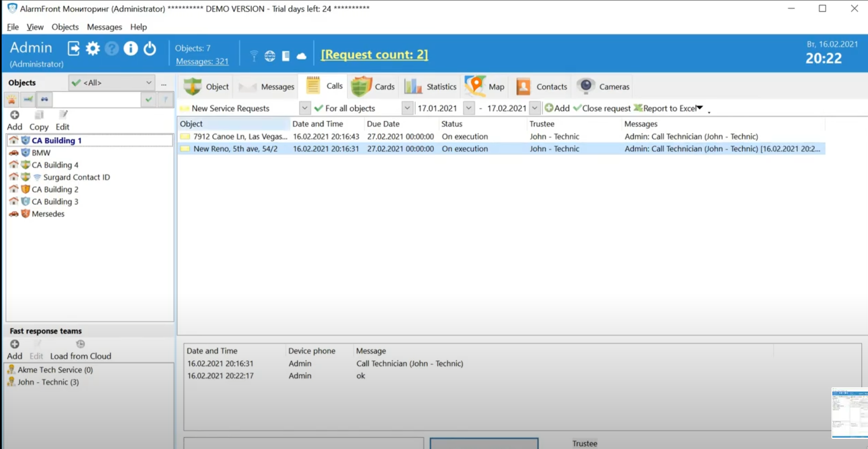Click the alarm siren filter icon

point(11,99)
